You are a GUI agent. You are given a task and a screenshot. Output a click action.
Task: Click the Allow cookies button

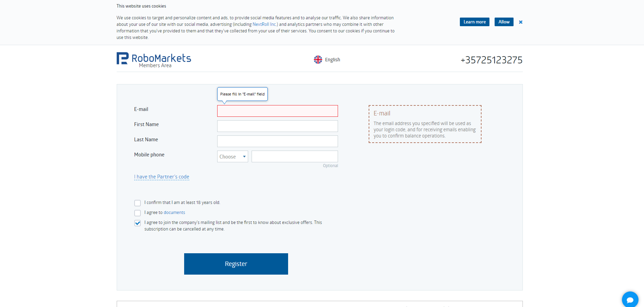504,22
